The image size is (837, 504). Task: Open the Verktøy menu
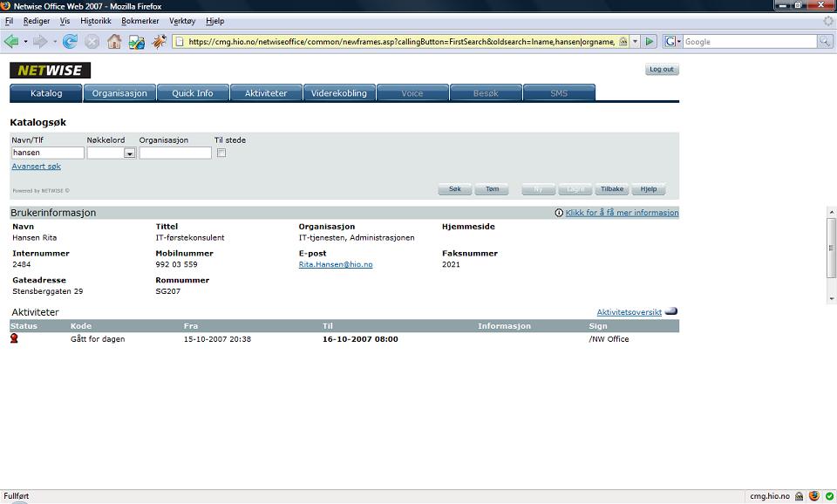coord(182,21)
